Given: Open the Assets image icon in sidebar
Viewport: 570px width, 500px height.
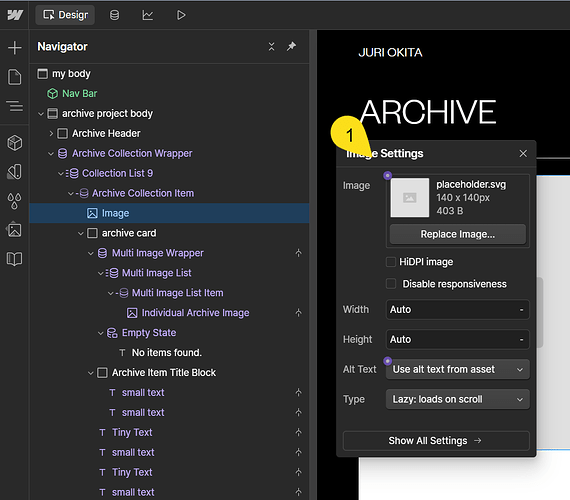Looking at the screenshot, I should tap(15, 230).
